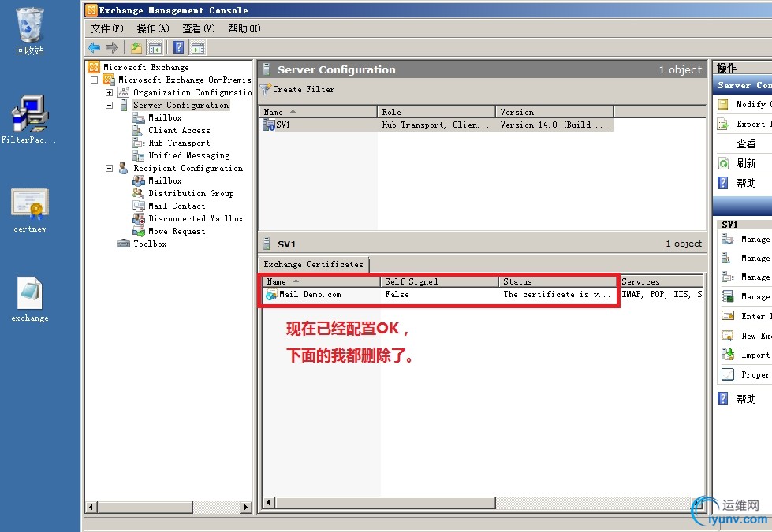Click the 'False' self-signed cell
Viewport: 772px width, 532px height.
(x=397, y=294)
